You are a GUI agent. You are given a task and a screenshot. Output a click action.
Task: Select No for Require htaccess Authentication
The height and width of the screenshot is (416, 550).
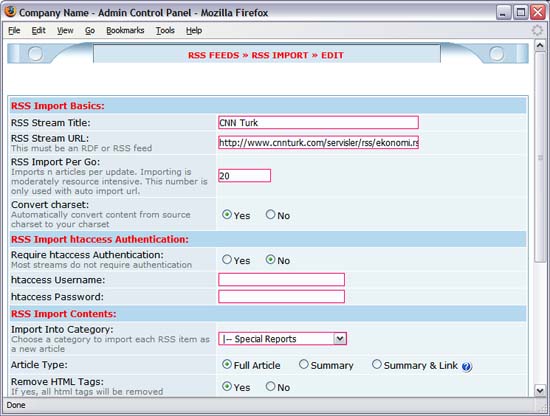(x=270, y=260)
